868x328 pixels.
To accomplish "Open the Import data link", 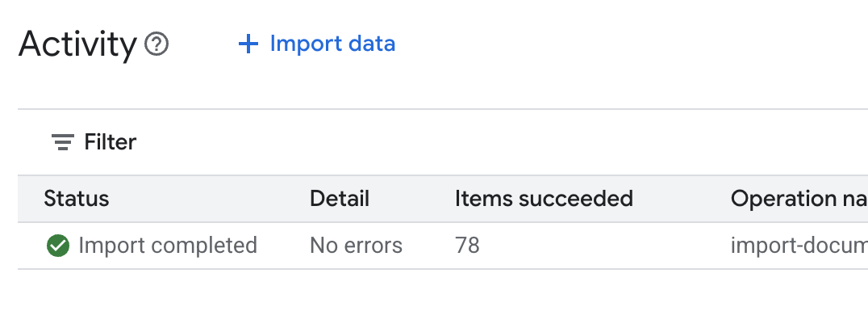I will 332,44.
